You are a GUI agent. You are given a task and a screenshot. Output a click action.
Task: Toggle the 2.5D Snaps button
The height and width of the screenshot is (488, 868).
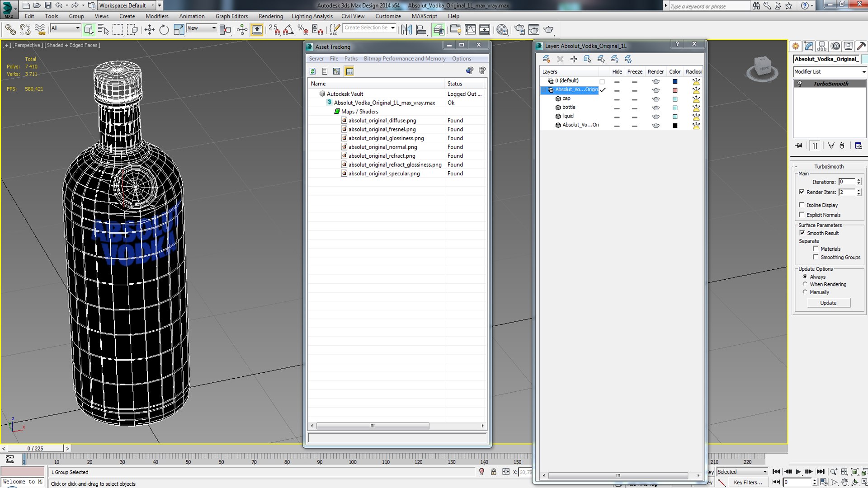[x=274, y=30]
